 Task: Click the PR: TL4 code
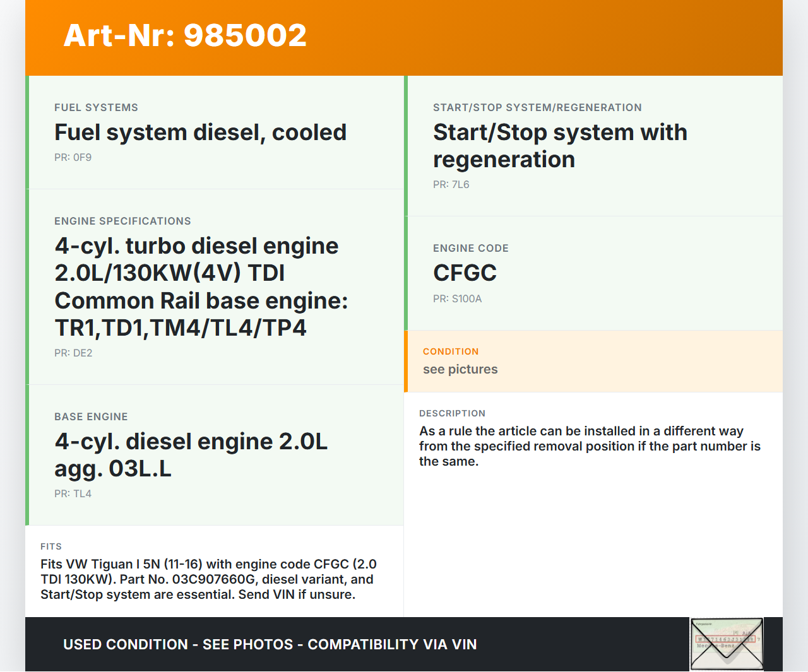point(73,494)
